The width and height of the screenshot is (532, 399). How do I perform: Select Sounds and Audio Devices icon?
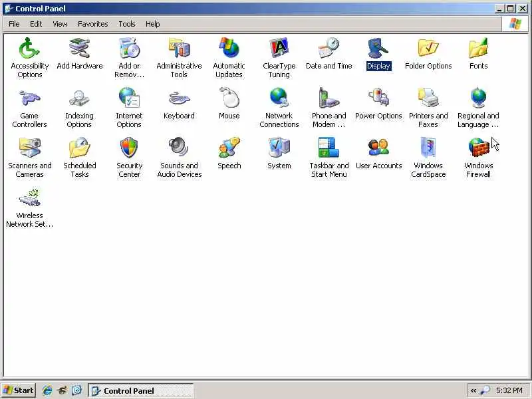pos(179,148)
